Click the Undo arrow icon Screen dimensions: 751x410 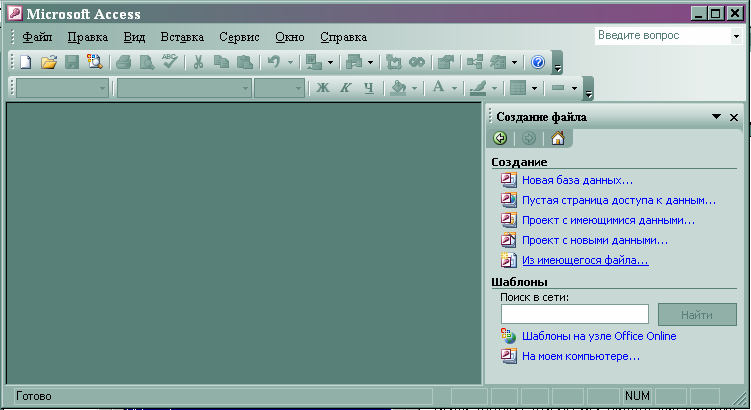pyautogui.click(x=273, y=62)
